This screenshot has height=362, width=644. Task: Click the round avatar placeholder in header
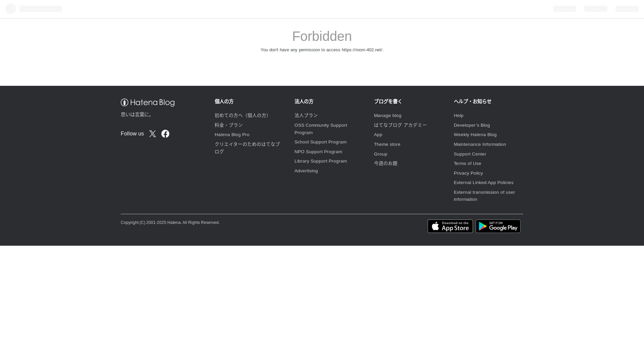point(11,9)
